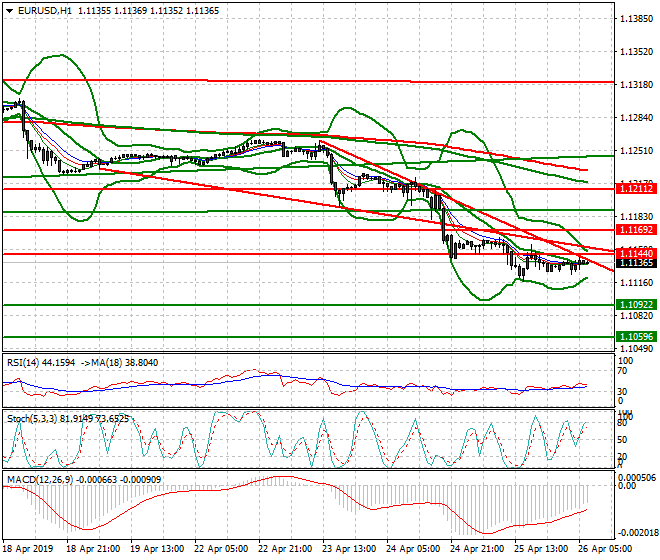Viewport: 660px width, 560px height.
Task: Click the 24 Apr 21:00 time axis label
Action: (477, 549)
